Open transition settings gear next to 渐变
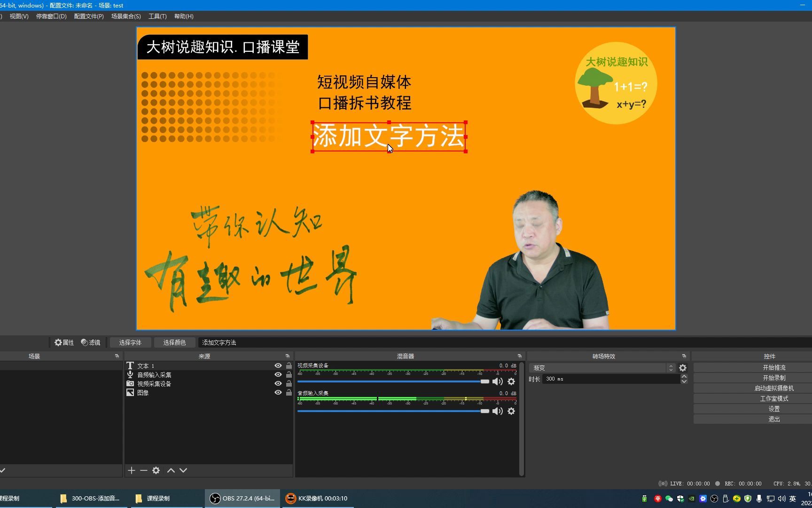812x508 pixels. coord(683,367)
